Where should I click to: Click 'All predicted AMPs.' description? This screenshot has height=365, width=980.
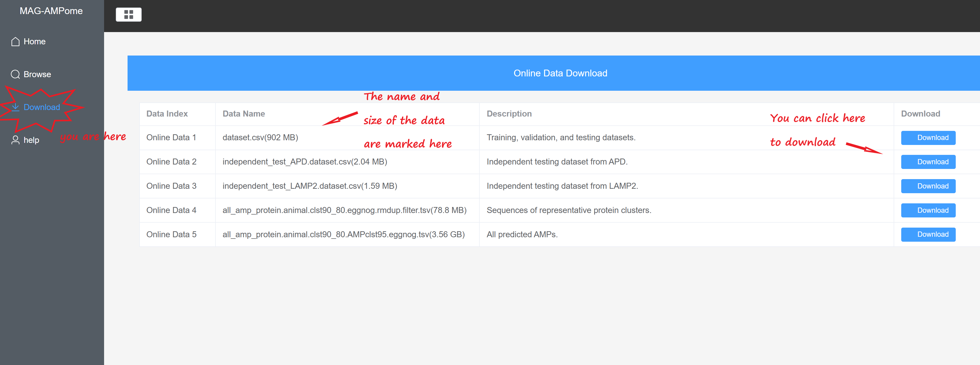tap(522, 235)
